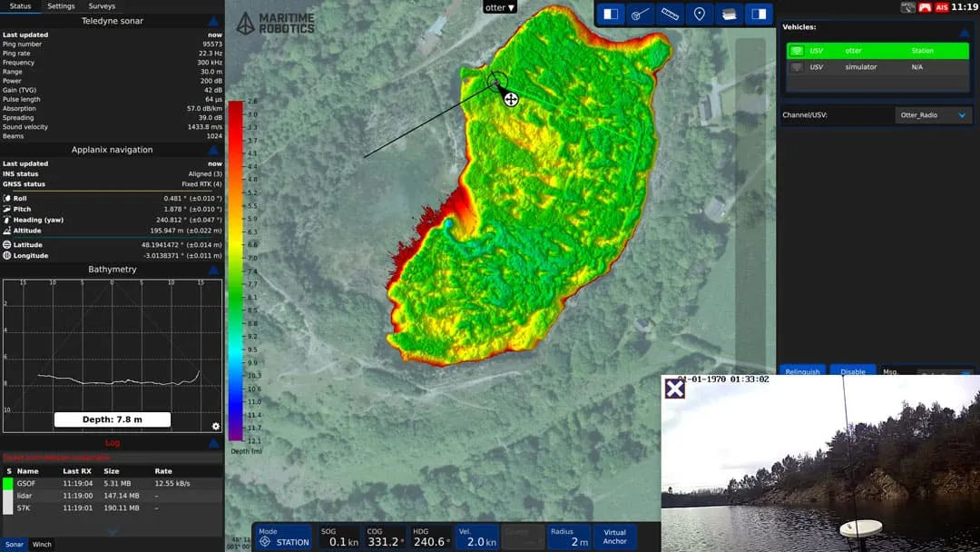Toggle the left panel layout button
The height and width of the screenshot is (552, 980).
[x=611, y=15]
